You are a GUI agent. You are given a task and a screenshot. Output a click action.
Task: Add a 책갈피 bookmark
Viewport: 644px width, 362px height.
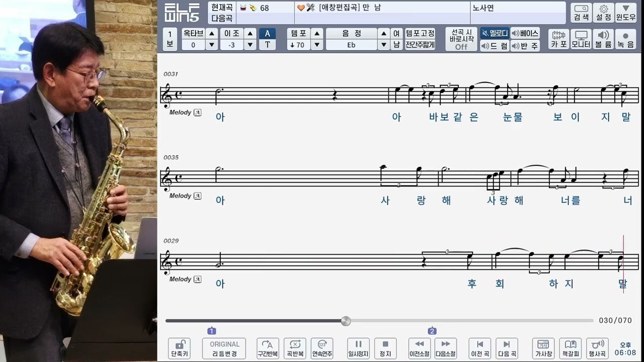pyautogui.click(x=570, y=348)
